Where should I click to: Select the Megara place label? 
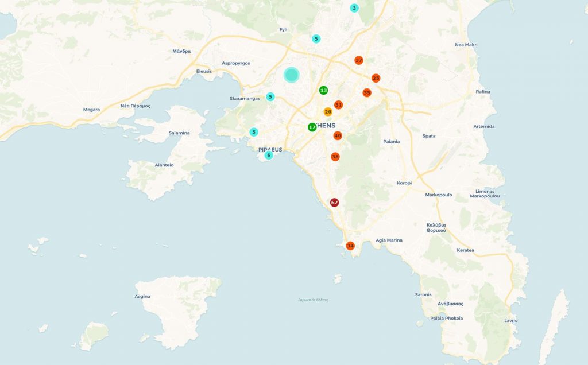coord(91,110)
